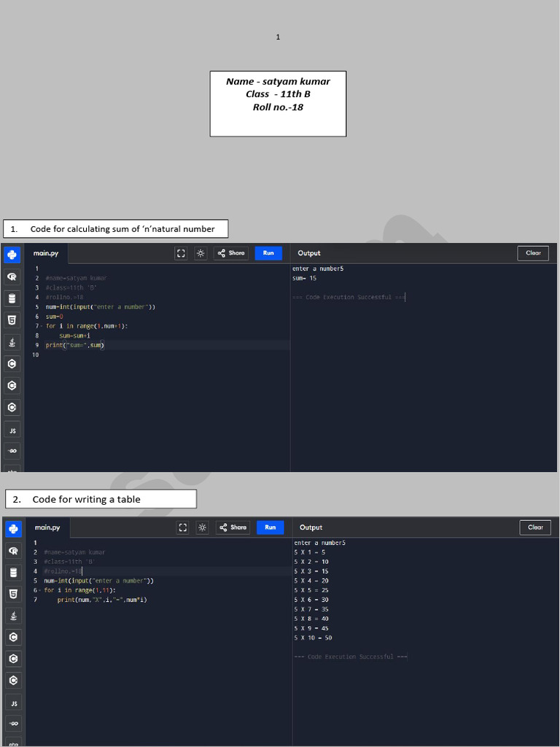The image size is (560, 747).
Task: Toggle the light/dark theme in the sum-code editor
Action: pos(201,253)
